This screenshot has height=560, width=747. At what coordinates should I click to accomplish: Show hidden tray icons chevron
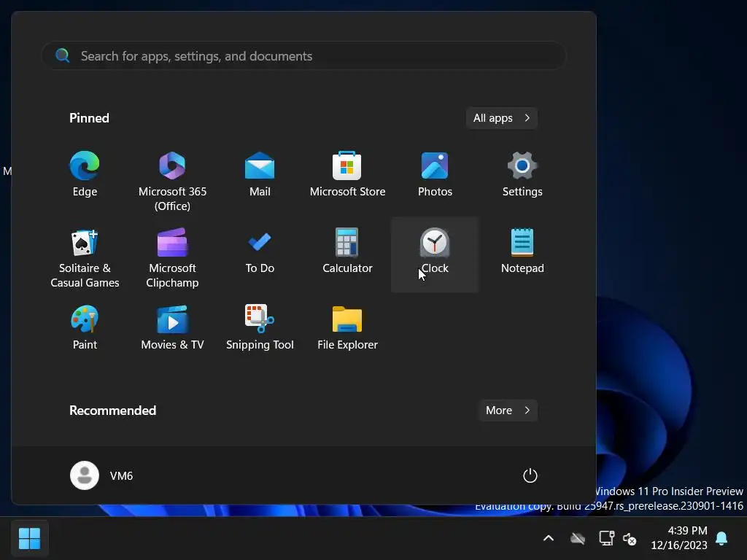tap(549, 539)
